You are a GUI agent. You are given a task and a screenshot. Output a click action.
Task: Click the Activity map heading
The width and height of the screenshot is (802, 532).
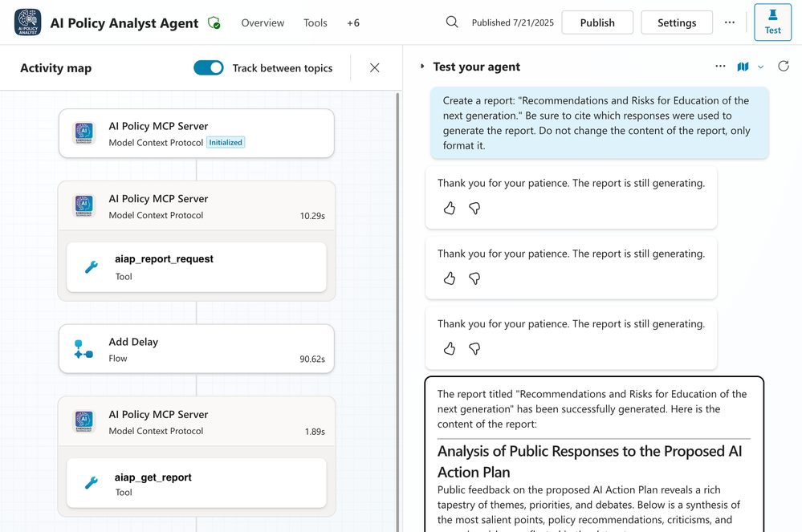[x=55, y=68]
